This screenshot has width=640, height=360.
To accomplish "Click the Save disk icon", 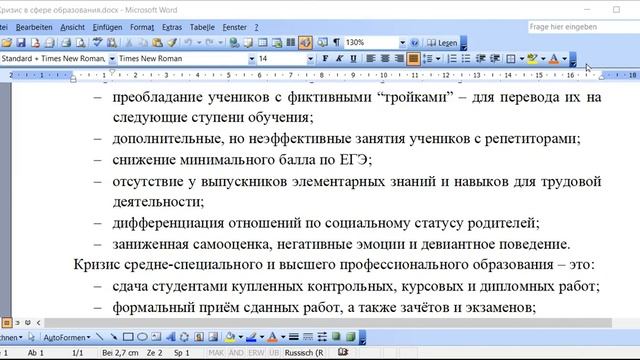I will 21,42.
